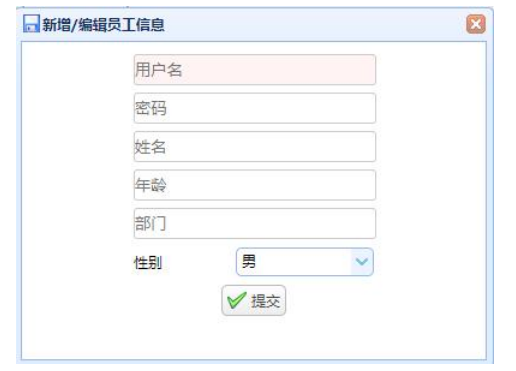Image resolution: width=516 pixels, height=371 pixels.
Task: Click the 部门 placeholder text
Action: pos(150,223)
